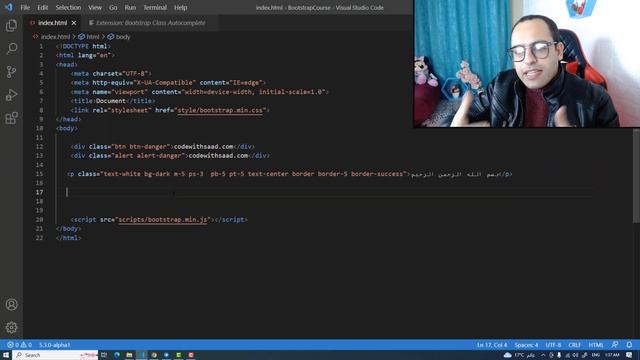
Task: Click the ENG language indicator in tray
Action: (596, 355)
